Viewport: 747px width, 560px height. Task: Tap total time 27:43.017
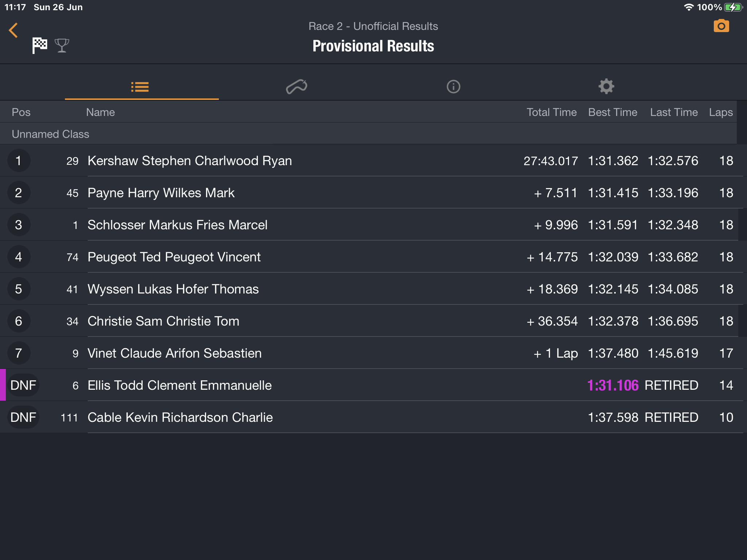point(551,161)
